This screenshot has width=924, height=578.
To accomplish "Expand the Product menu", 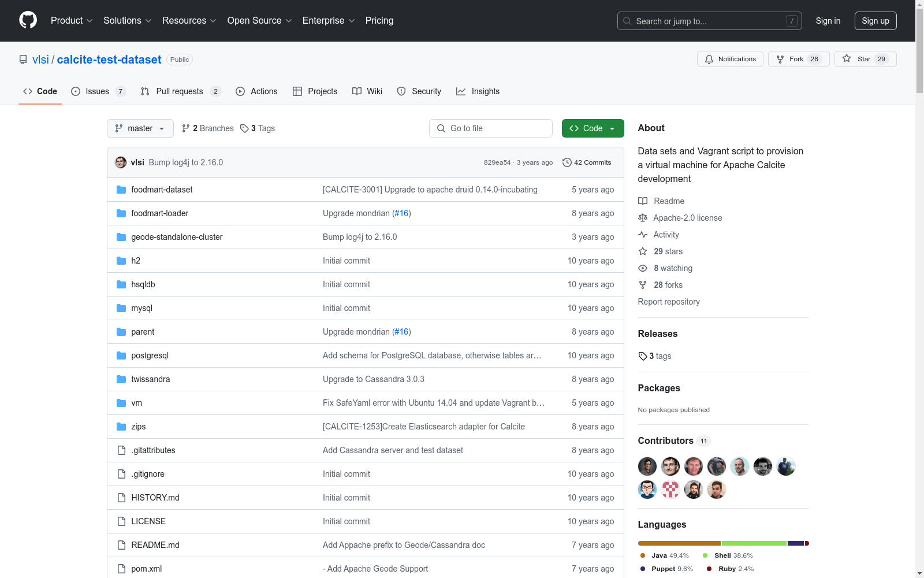I will click(72, 21).
